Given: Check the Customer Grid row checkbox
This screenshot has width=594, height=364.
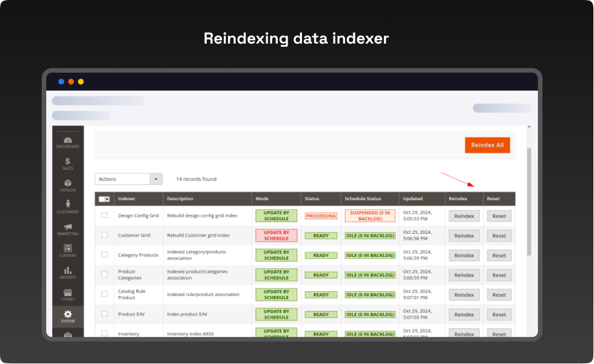Looking at the screenshot, I should click(x=104, y=235).
